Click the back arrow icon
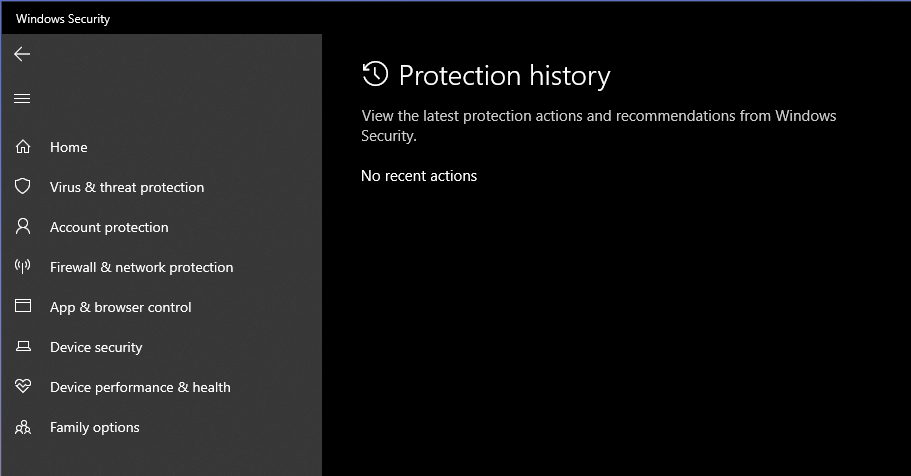This screenshot has width=911, height=476. 22,54
